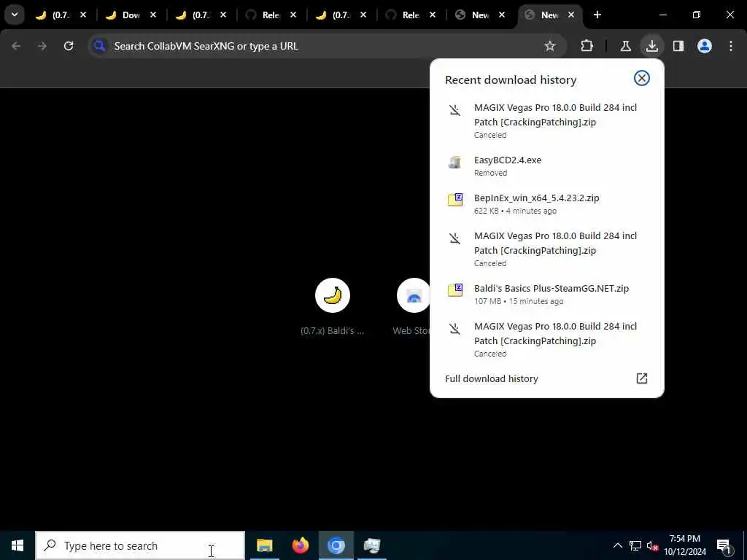The height and width of the screenshot is (560, 747).
Task: Click the Full download history external-link icon
Action: pos(642,378)
